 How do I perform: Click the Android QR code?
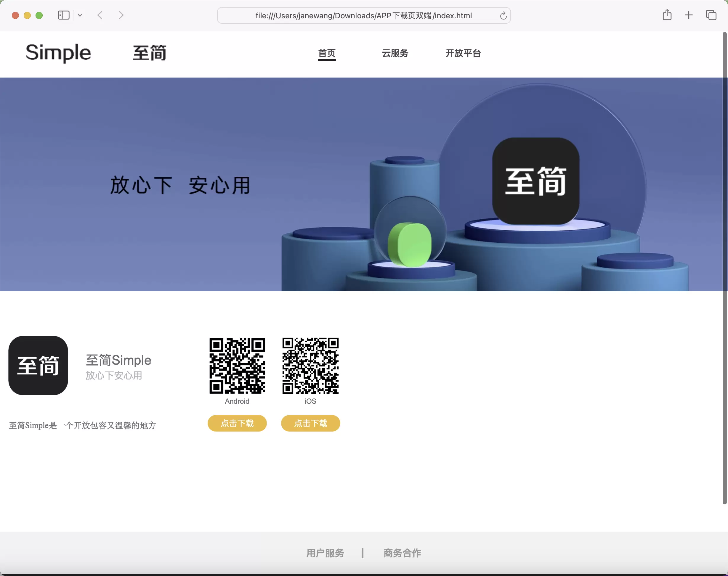[x=237, y=366]
